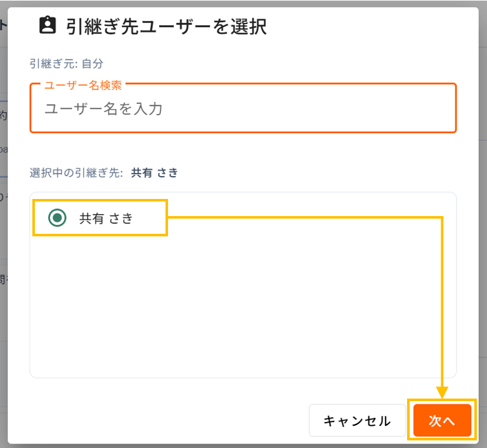
Task: Click the ユーザー名検索 floating field label
Action: tap(83, 85)
